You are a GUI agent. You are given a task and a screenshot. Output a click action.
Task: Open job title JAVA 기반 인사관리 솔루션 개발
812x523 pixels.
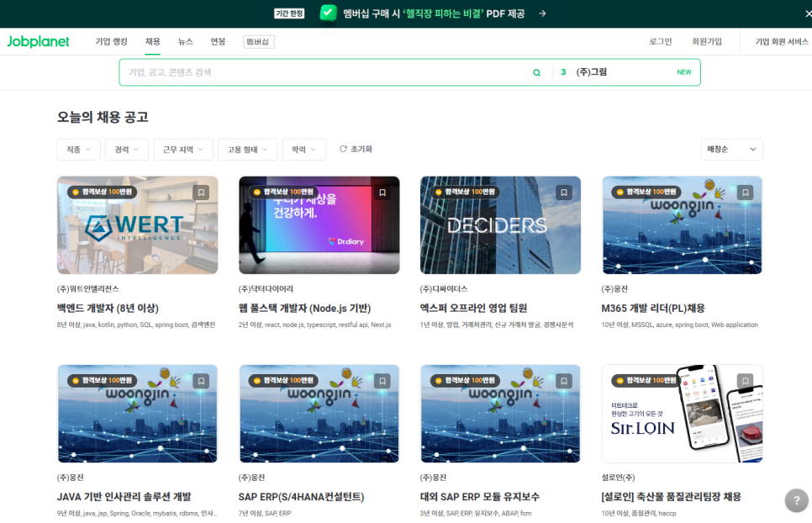124,497
